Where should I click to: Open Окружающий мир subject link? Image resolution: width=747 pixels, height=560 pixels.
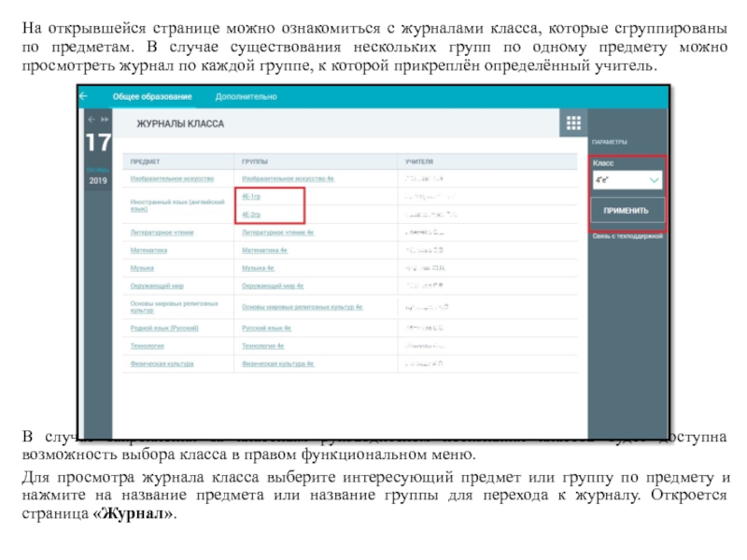tap(155, 285)
